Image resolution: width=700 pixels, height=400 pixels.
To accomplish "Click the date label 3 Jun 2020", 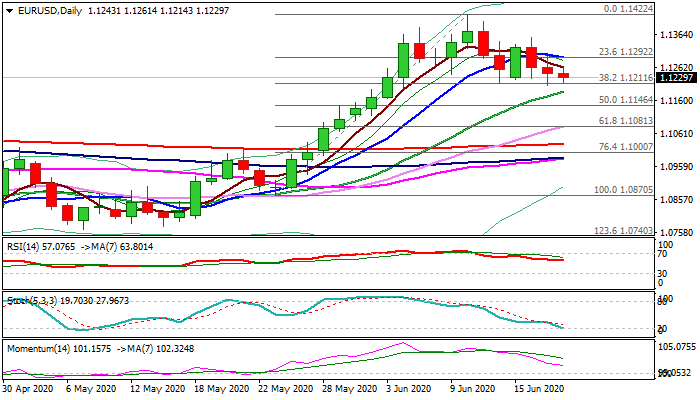I will click(x=408, y=389).
